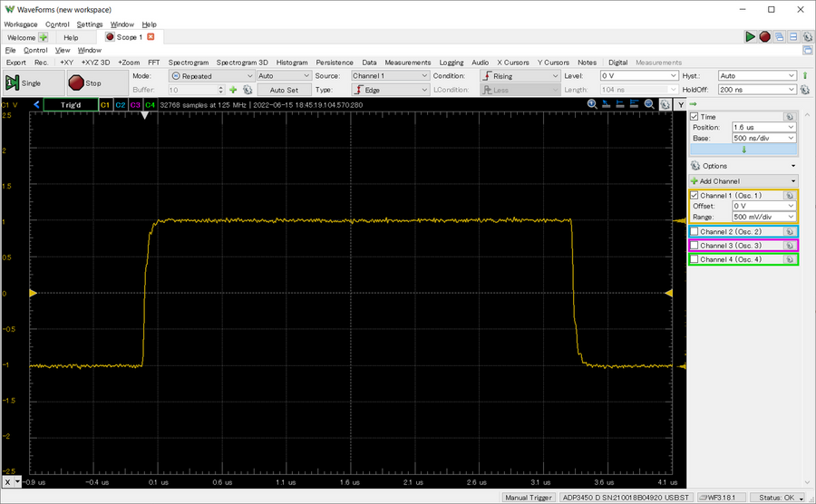Click the Add Channel button
Viewport: 816px width, 504px height.
tap(720, 181)
